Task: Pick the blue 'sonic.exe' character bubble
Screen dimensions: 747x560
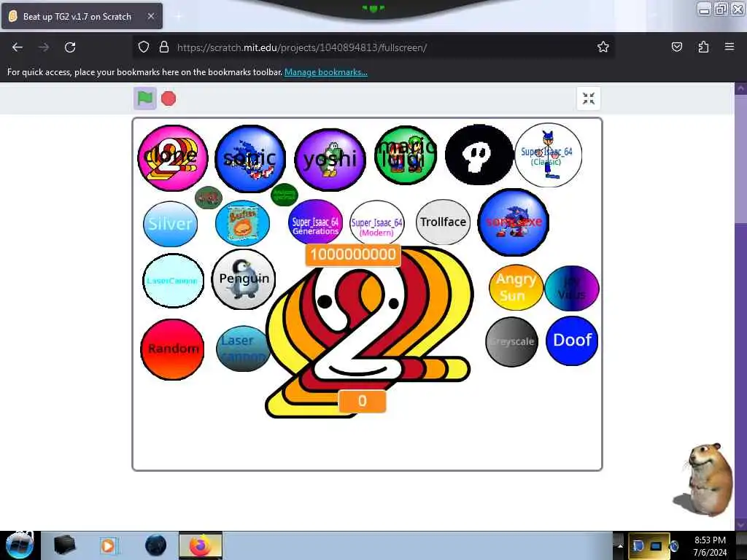Action: click(513, 222)
